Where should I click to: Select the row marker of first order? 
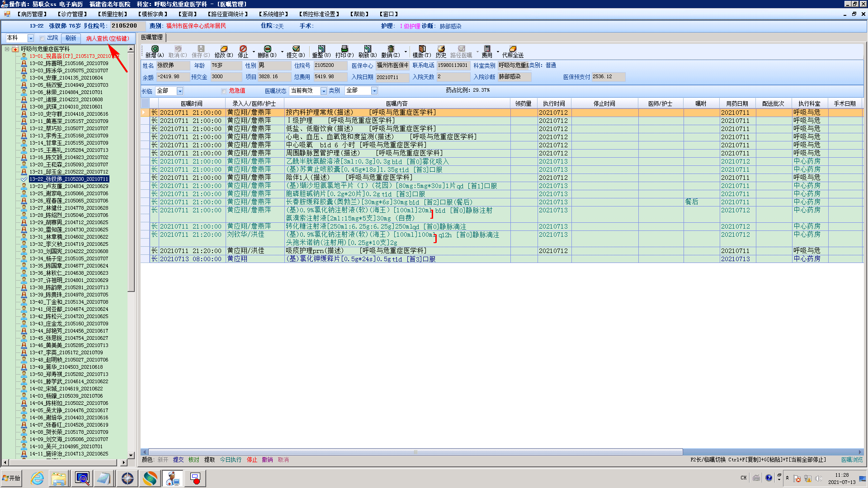tap(145, 113)
